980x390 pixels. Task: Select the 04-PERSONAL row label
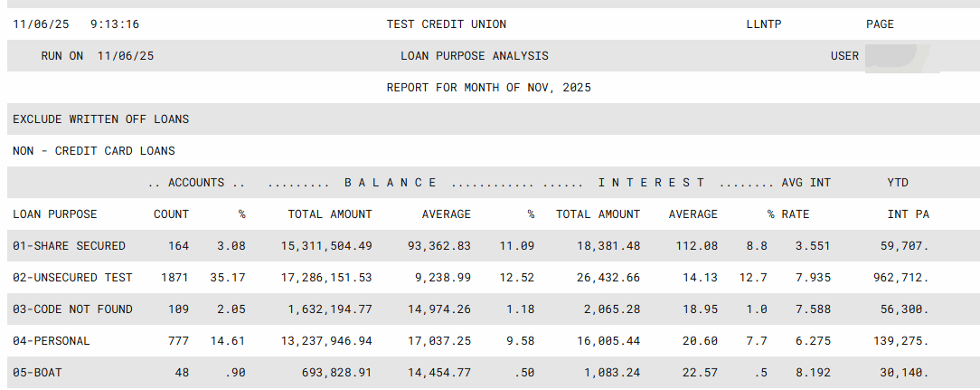pyautogui.click(x=52, y=341)
